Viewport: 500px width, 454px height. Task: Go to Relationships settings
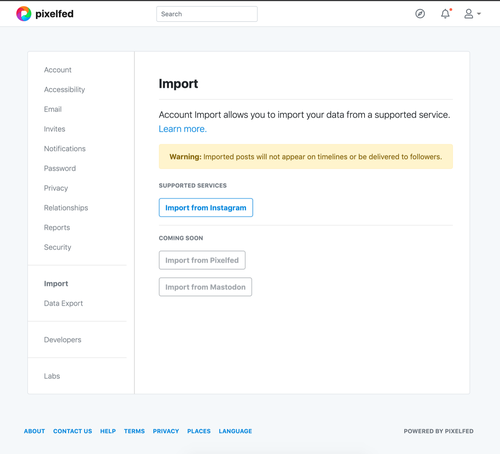[x=66, y=208]
